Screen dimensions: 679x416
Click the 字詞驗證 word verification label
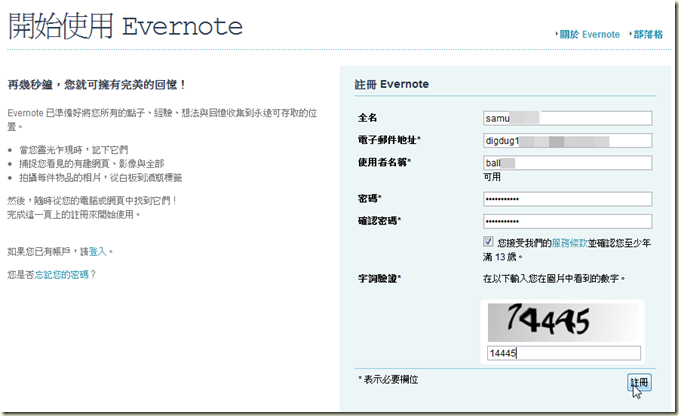pyautogui.click(x=379, y=278)
